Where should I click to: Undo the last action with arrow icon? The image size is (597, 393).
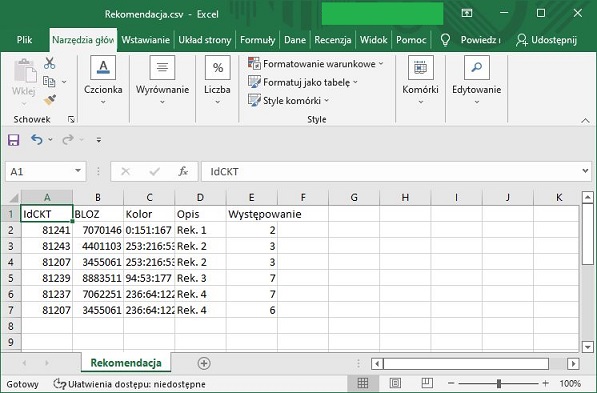pyautogui.click(x=37, y=140)
